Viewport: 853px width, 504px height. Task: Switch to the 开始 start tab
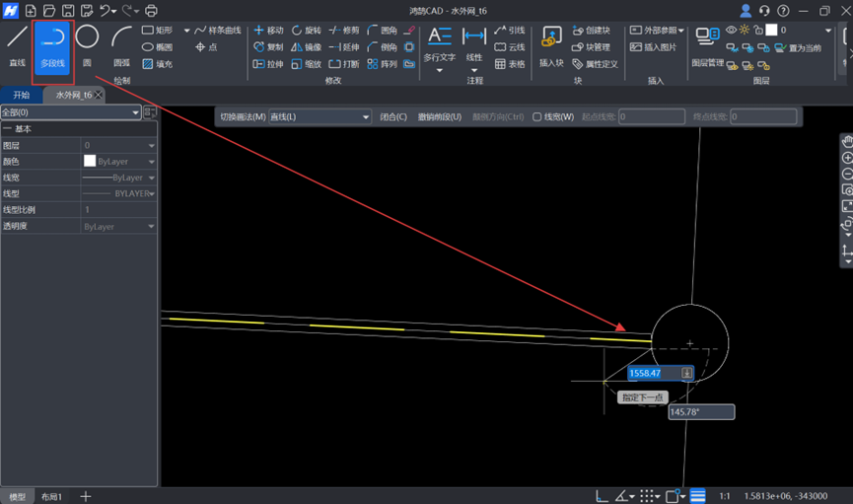(x=21, y=96)
